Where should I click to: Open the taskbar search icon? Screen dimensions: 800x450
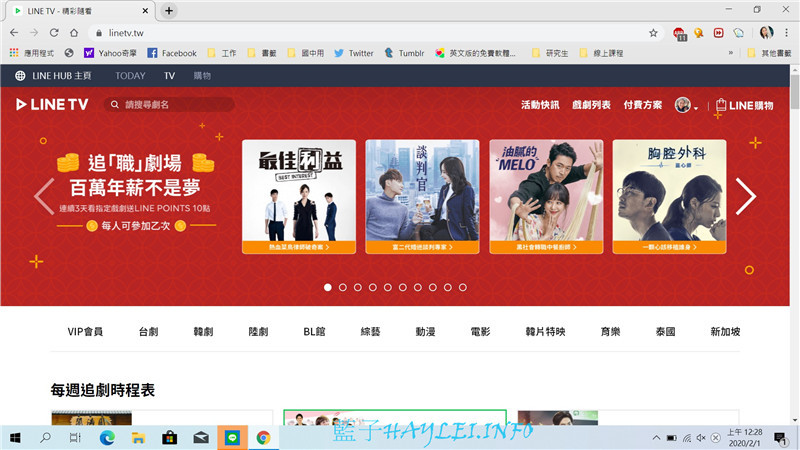point(45,438)
